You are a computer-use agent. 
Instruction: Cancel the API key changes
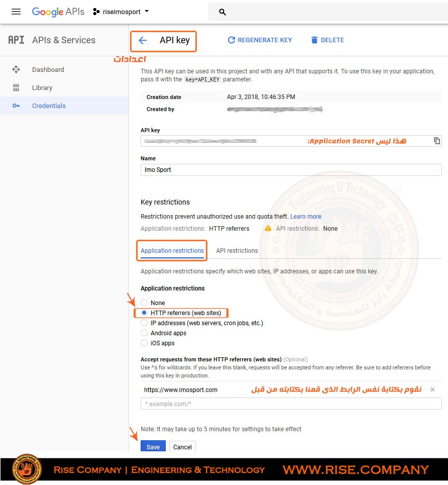pyautogui.click(x=182, y=447)
